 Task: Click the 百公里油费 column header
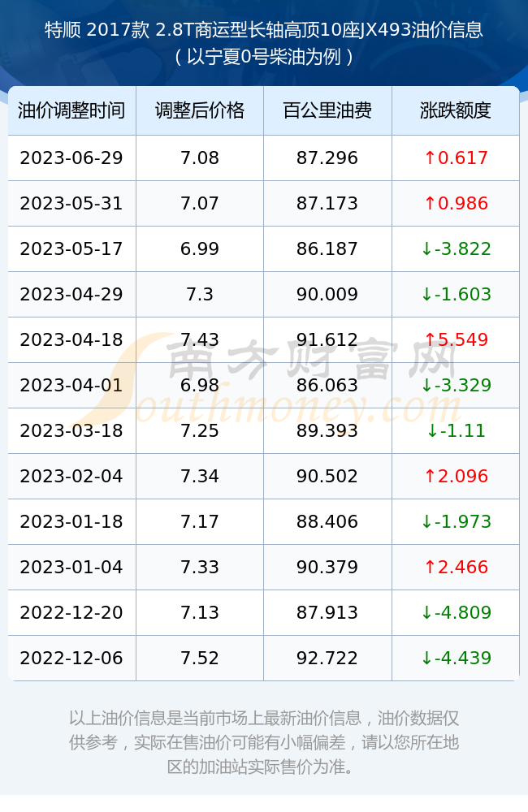coord(327,110)
